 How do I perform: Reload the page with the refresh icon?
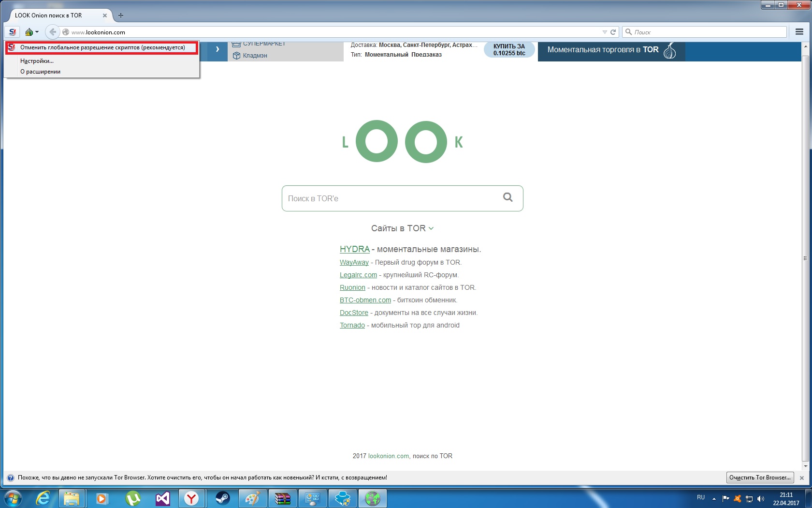click(613, 32)
